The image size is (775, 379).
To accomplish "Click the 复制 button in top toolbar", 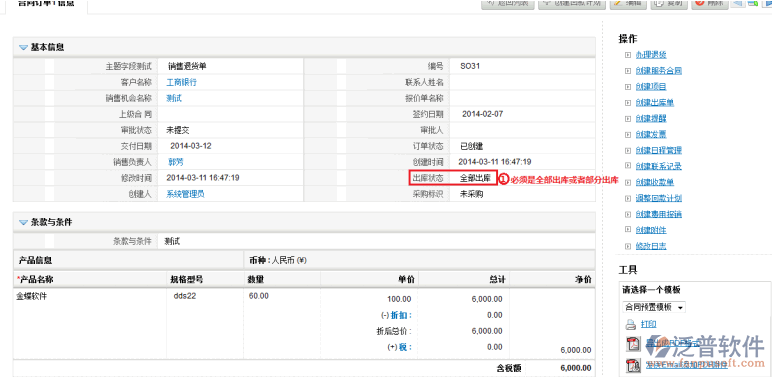I will click(x=669, y=4).
